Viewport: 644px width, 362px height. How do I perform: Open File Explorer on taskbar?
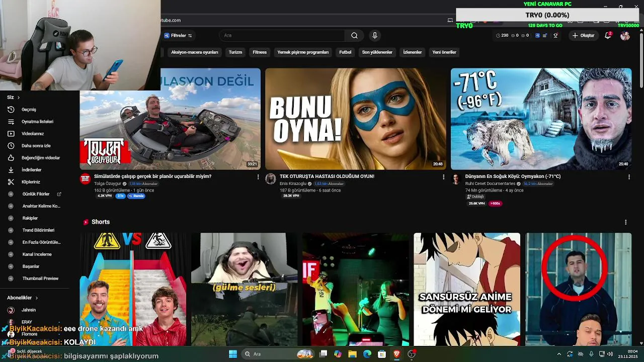coord(352,354)
